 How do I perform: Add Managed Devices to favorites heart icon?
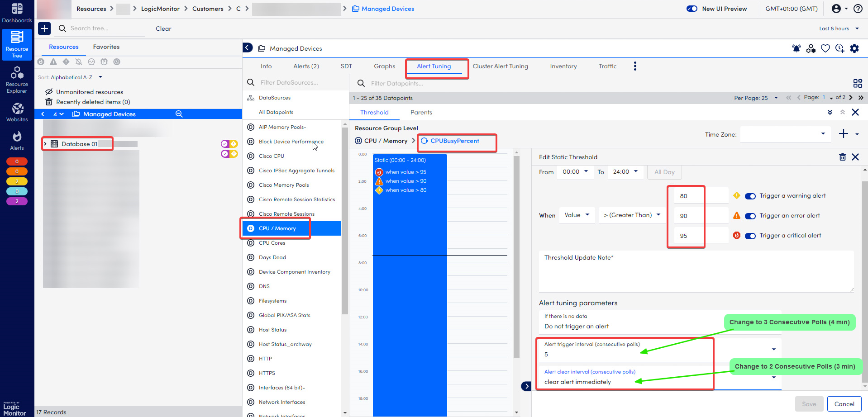[x=825, y=48]
